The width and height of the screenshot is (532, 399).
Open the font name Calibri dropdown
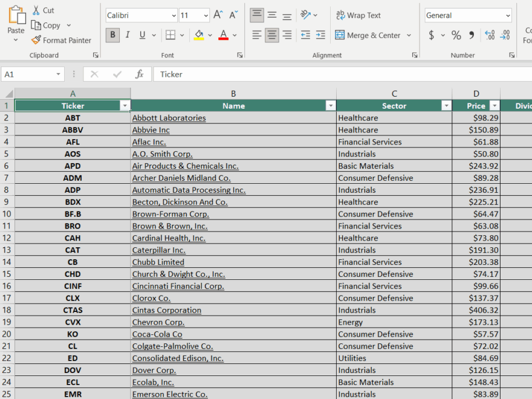pos(174,15)
